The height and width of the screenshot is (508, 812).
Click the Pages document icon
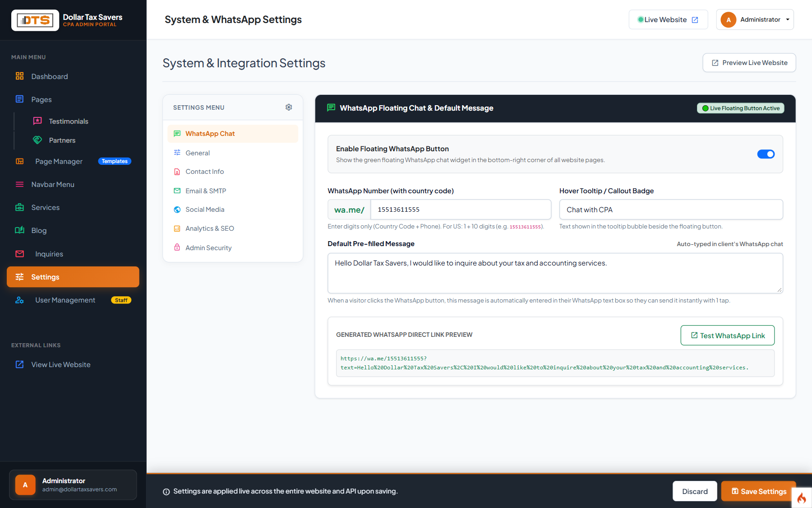(x=19, y=99)
